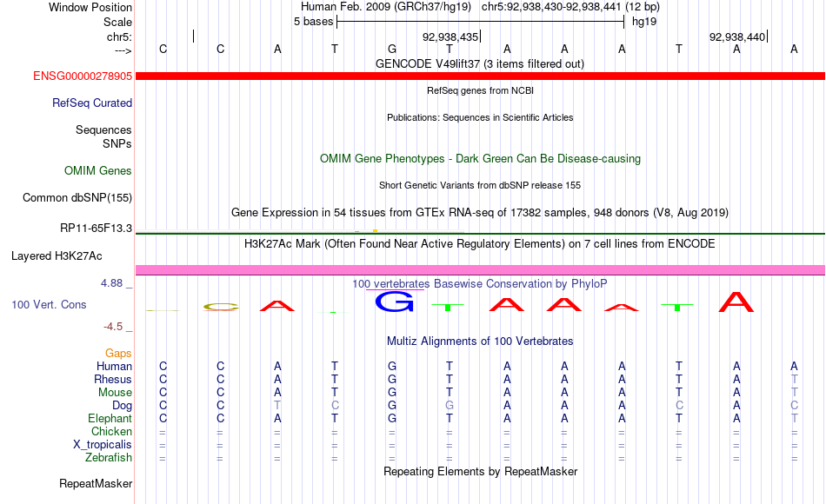
Task: Click the GENCODE V49lift37 track title
Action: point(479,63)
